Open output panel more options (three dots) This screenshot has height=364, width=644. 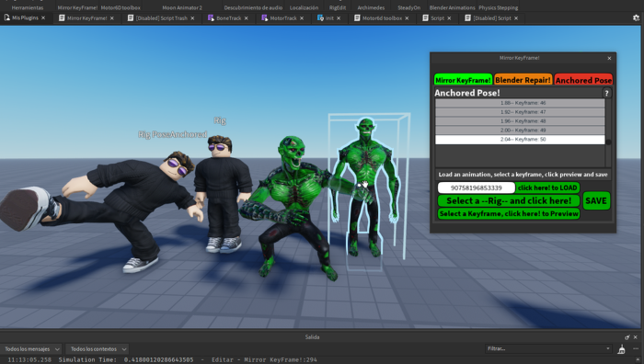coord(636,348)
